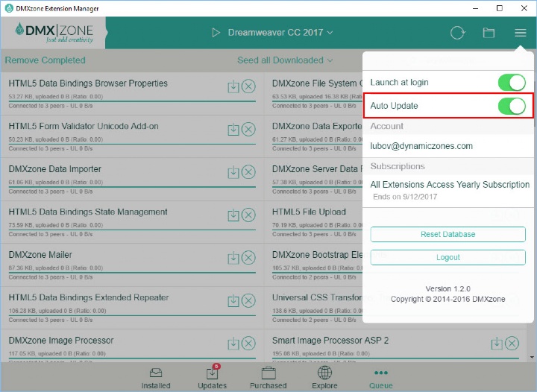
Task: Select Universal CSS Transforms queue entry
Action: point(313,308)
